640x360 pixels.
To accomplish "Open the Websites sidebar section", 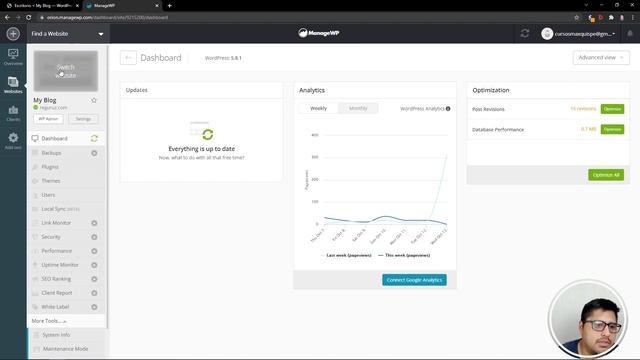I will [13, 85].
